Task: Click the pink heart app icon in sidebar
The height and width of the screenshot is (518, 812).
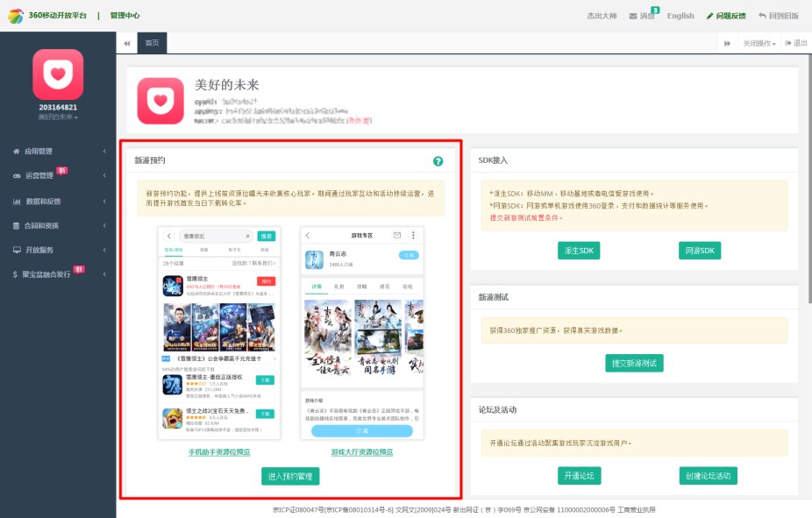Action: 58,75
